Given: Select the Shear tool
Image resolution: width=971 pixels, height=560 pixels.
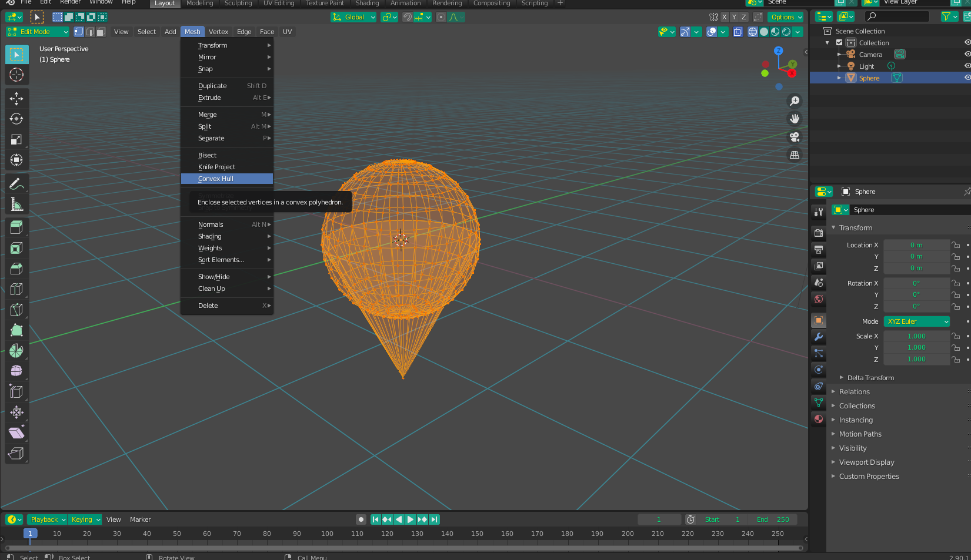Looking at the screenshot, I should 16,432.
